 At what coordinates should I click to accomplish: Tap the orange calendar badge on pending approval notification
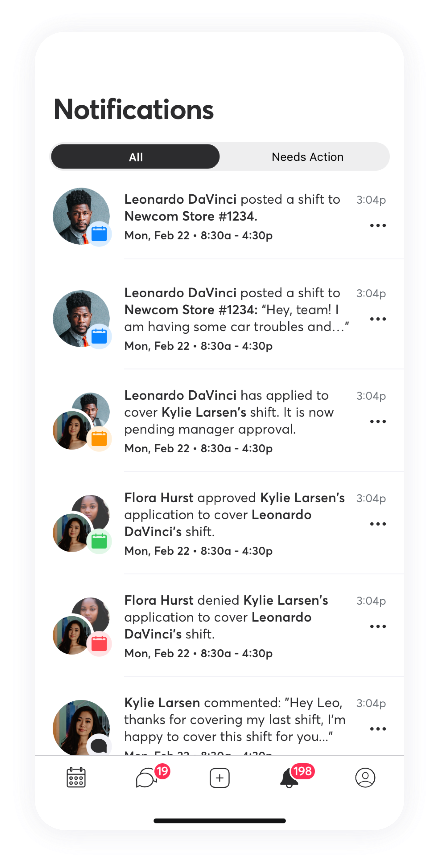(x=99, y=439)
